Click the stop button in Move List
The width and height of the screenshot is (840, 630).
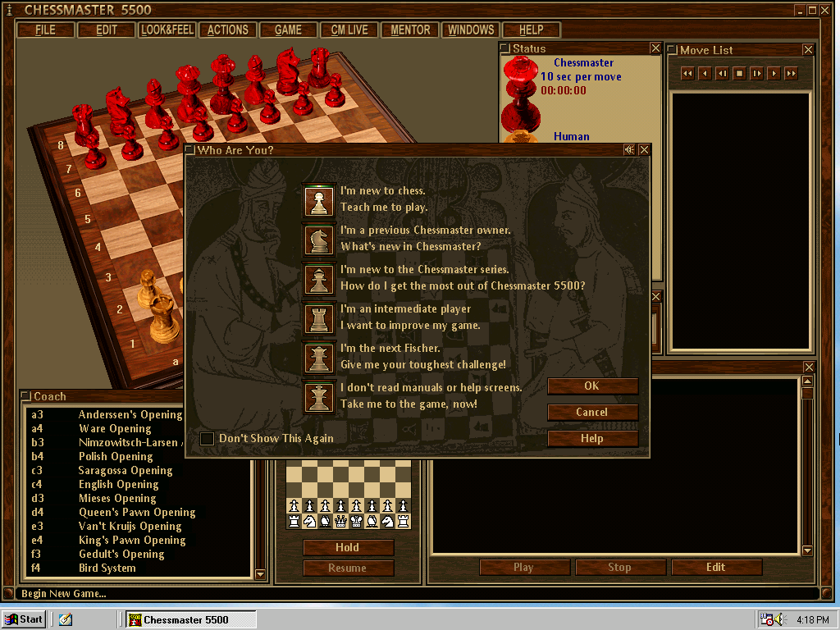(739, 73)
